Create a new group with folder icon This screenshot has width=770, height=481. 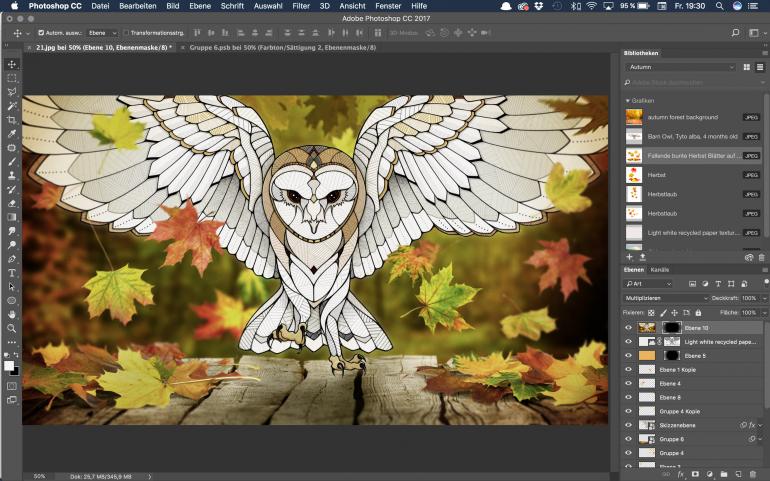pyautogui.click(x=724, y=475)
